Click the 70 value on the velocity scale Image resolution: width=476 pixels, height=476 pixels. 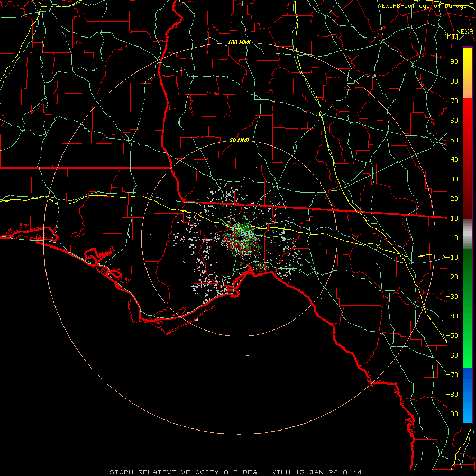(x=454, y=101)
